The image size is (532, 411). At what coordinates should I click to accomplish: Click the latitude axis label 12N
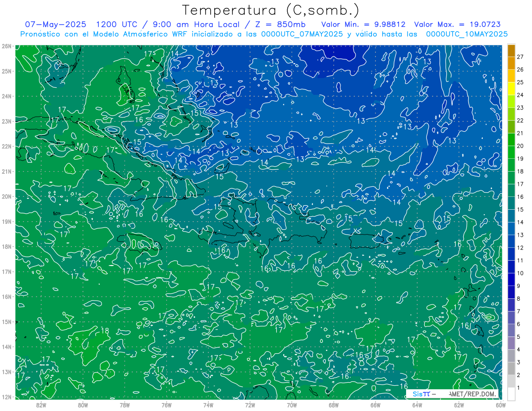(x=6, y=397)
